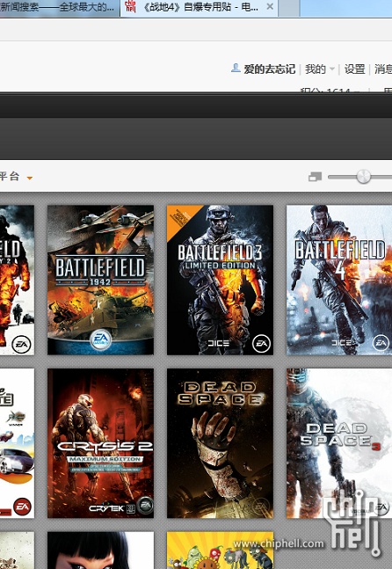Click the thumbnail size slider handle
The height and width of the screenshot is (569, 392).
click(363, 177)
